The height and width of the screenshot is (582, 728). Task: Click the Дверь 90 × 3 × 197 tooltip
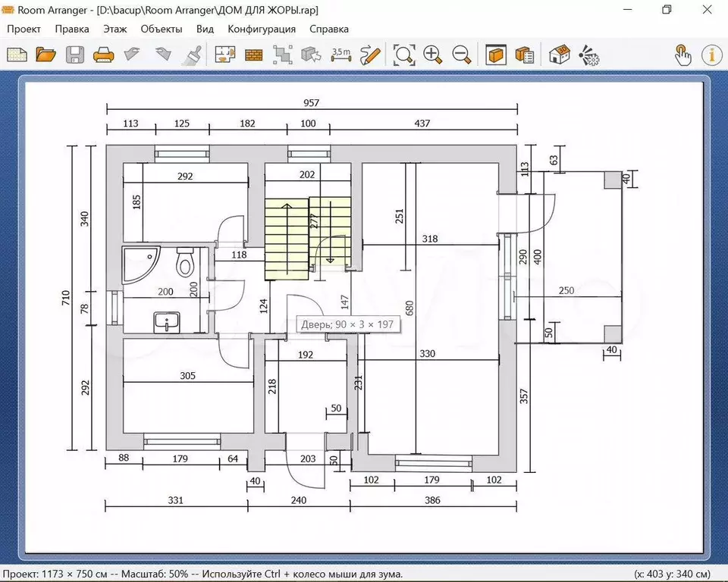click(348, 324)
